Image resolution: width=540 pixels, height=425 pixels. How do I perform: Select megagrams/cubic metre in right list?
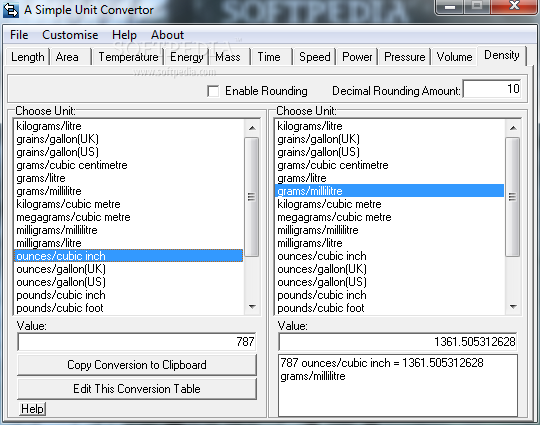[x=390, y=217]
